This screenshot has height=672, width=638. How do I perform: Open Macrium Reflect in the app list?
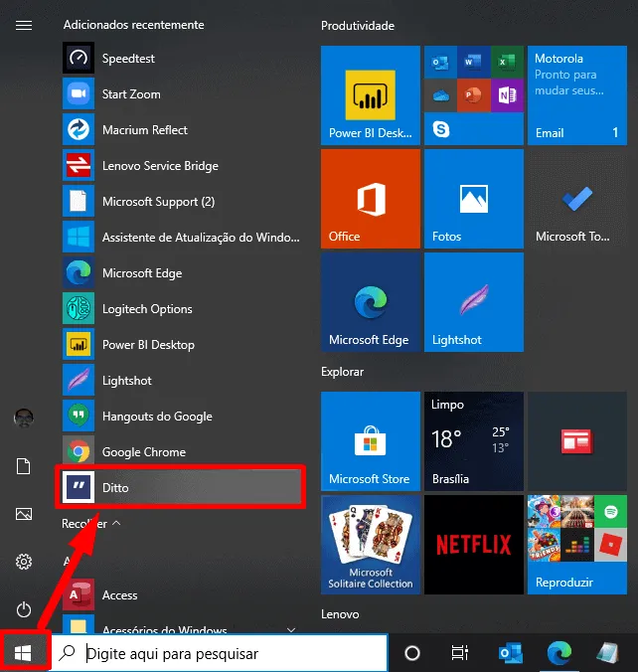[x=181, y=130]
